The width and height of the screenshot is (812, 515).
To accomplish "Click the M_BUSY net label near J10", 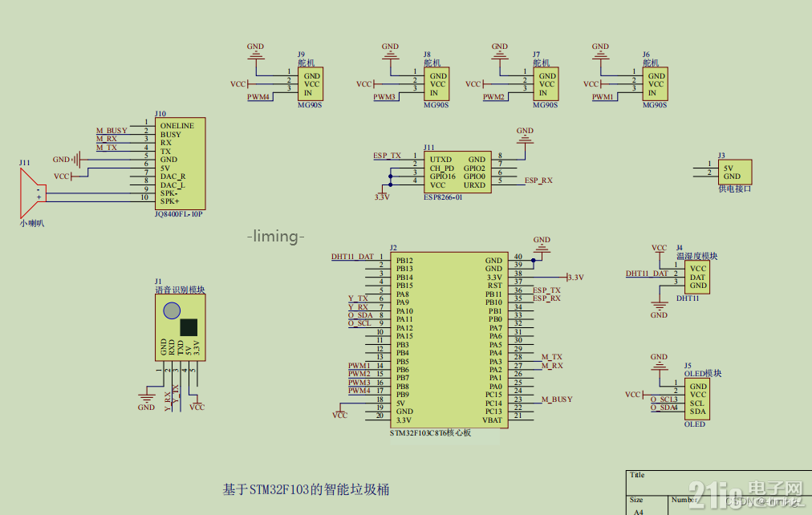I will 112,131.
